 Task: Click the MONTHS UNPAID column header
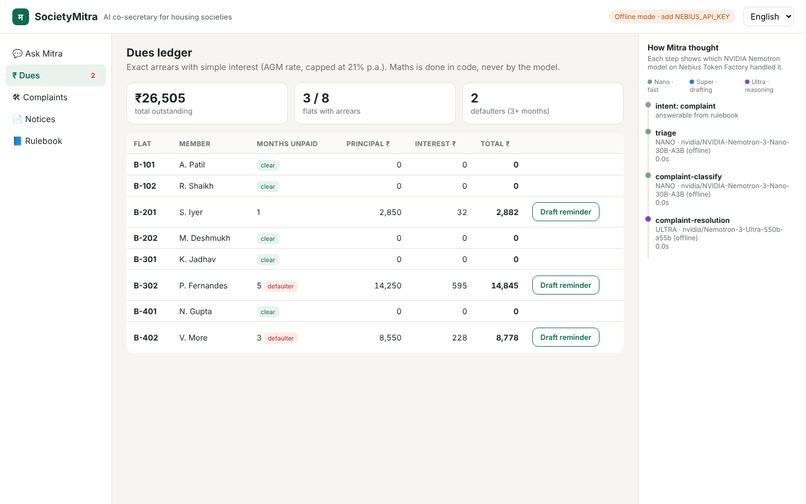click(x=287, y=144)
